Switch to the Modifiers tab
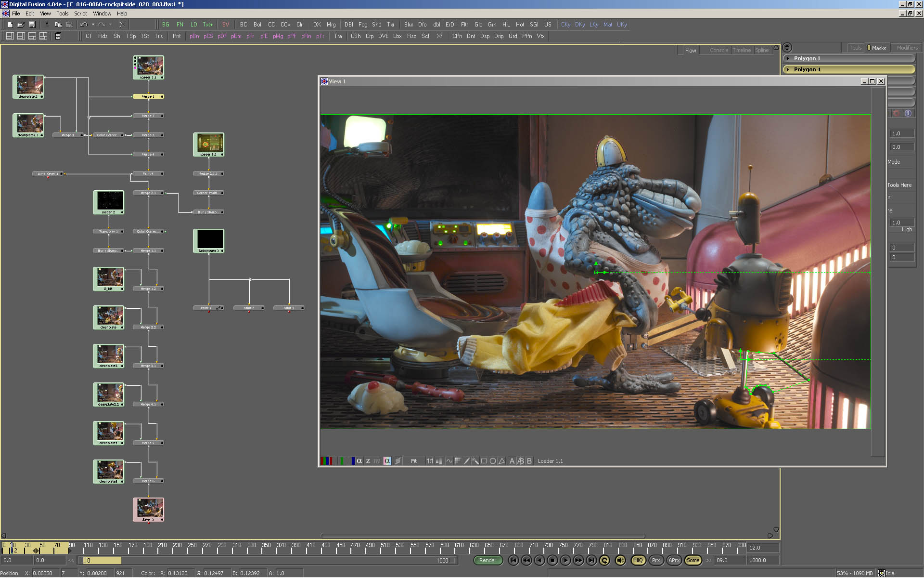 click(x=907, y=48)
